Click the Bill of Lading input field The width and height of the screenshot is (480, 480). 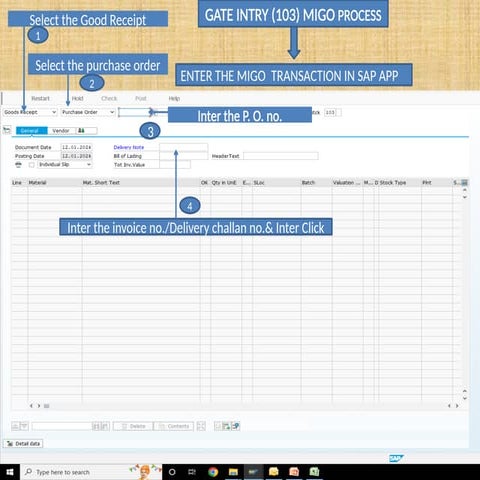pyautogui.click(x=184, y=156)
